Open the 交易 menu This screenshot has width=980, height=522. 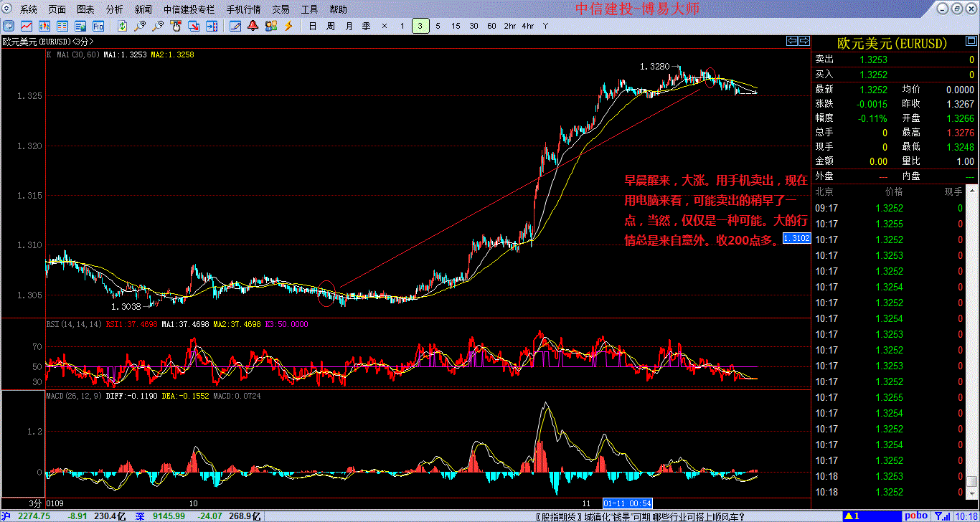click(x=281, y=9)
